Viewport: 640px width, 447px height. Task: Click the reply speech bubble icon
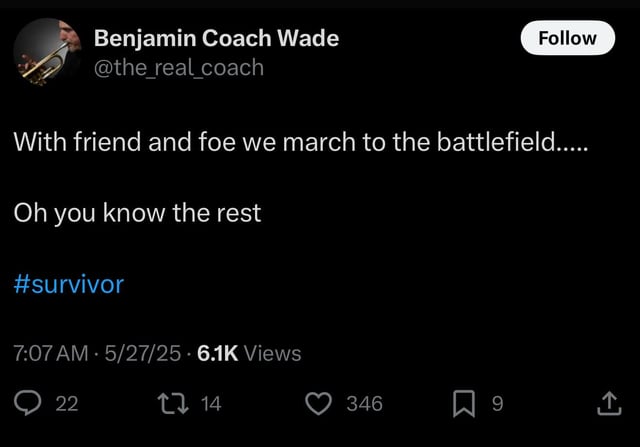coord(26,403)
